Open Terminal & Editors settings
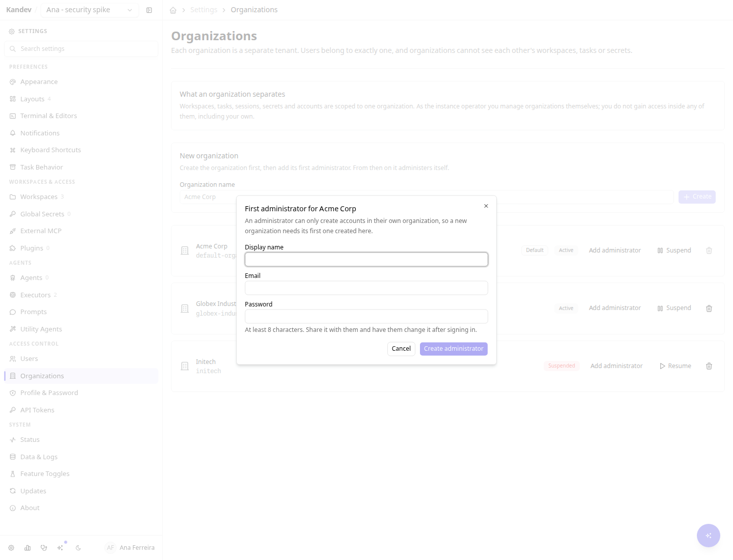Viewport: 733px width, 560px height. pos(81,116)
